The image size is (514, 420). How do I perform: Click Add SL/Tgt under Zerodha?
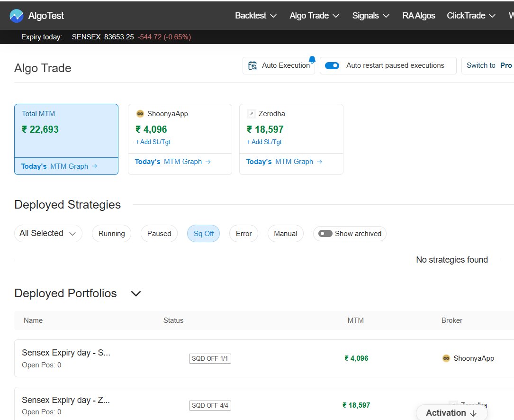pos(264,142)
